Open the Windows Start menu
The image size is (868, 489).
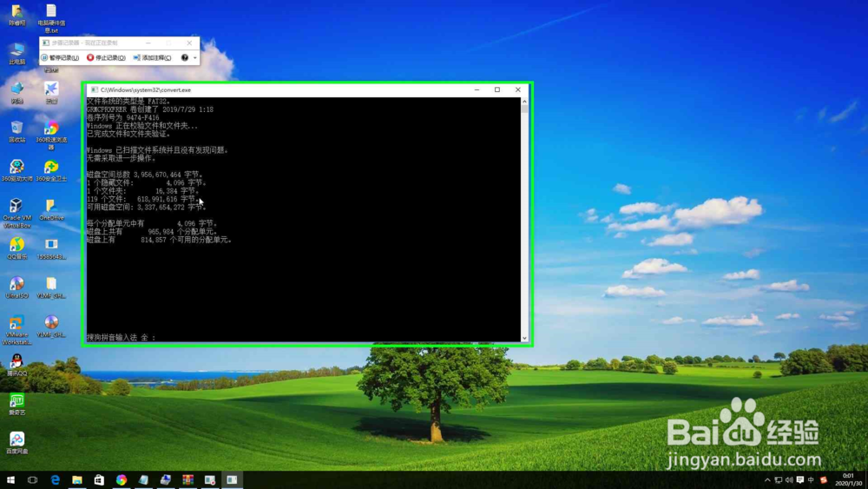click(x=10, y=479)
